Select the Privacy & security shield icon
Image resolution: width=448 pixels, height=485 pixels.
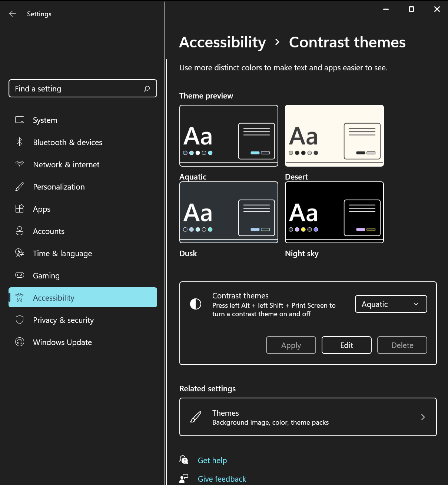click(x=19, y=320)
